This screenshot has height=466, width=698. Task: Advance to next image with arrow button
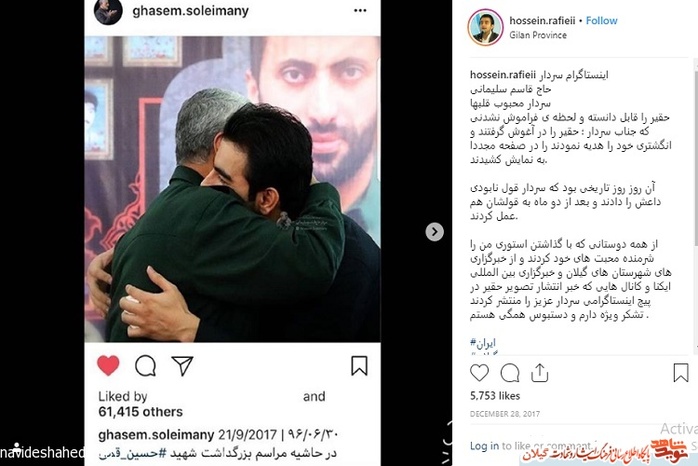pyautogui.click(x=434, y=231)
